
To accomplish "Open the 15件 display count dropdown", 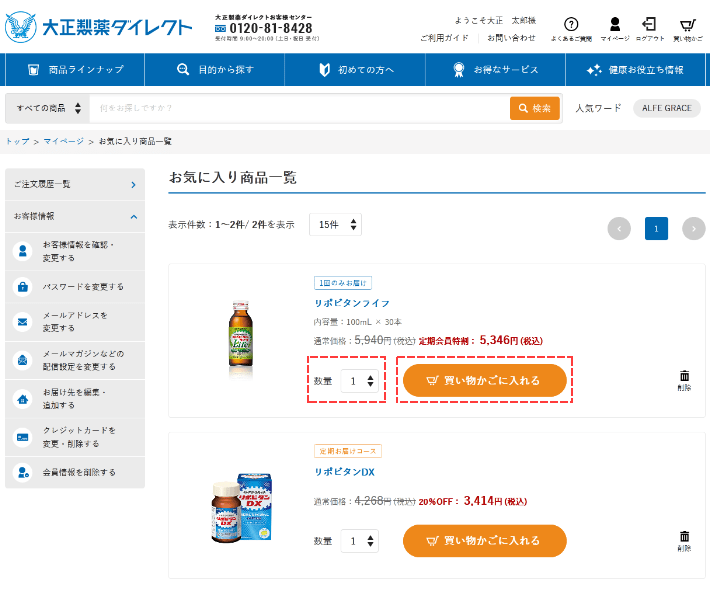I will point(336,225).
